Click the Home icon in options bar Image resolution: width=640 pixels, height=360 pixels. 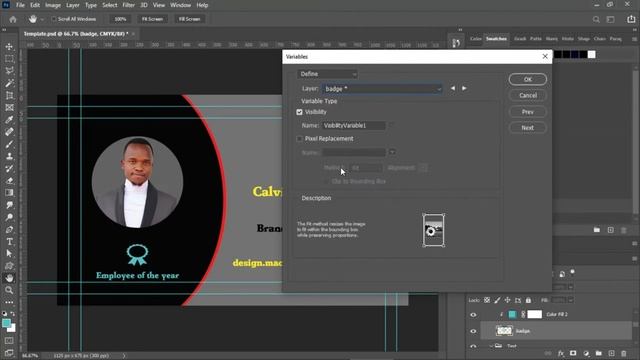pos(13,19)
